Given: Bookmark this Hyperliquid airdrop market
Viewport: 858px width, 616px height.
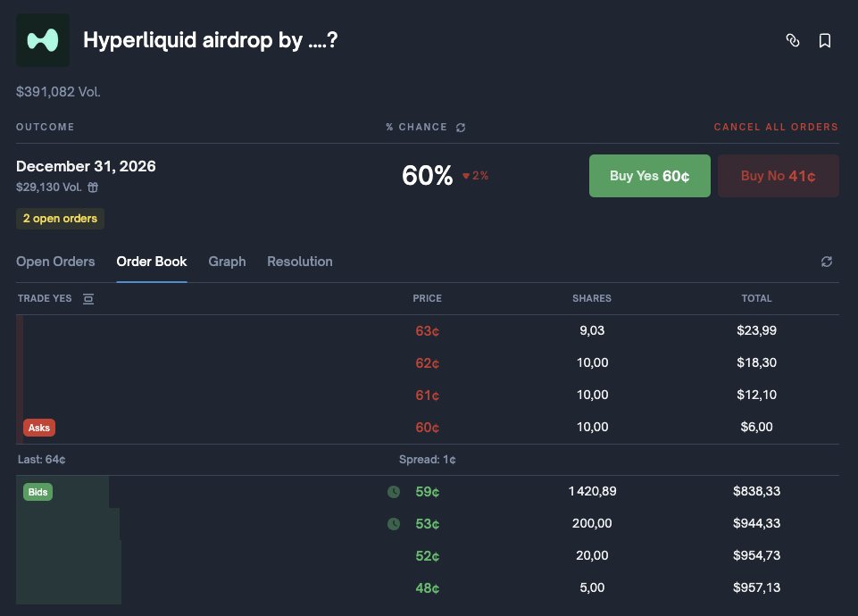Looking at the screenshot, I should pos(825,40).
